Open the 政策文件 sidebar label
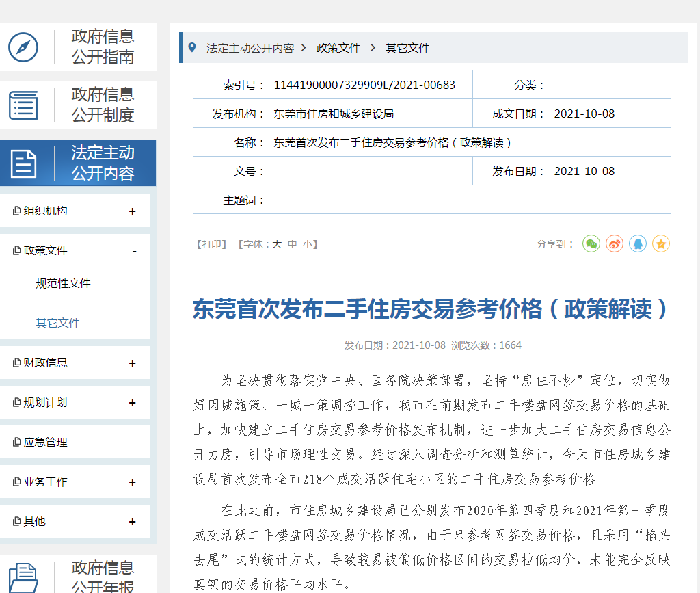Screen dimensions: 700x593 point(45,250)
